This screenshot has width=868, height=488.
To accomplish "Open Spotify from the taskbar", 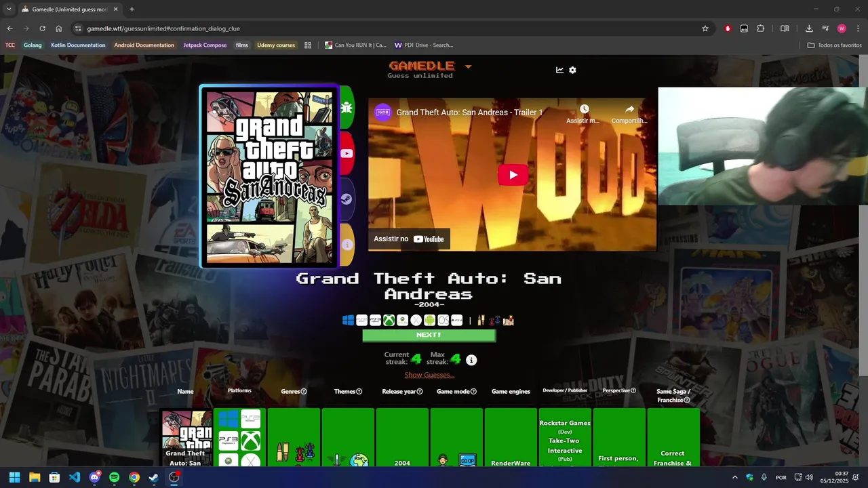I will 114,477.
